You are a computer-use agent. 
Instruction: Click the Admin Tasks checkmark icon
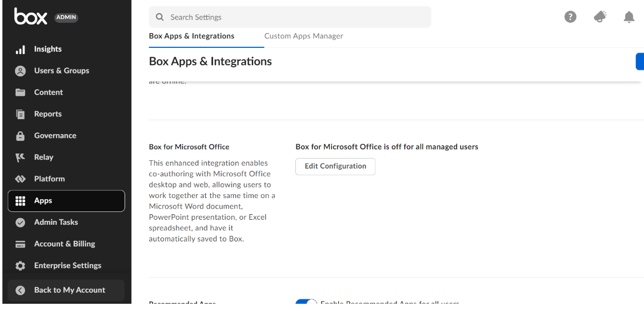(x=20, y=222)
